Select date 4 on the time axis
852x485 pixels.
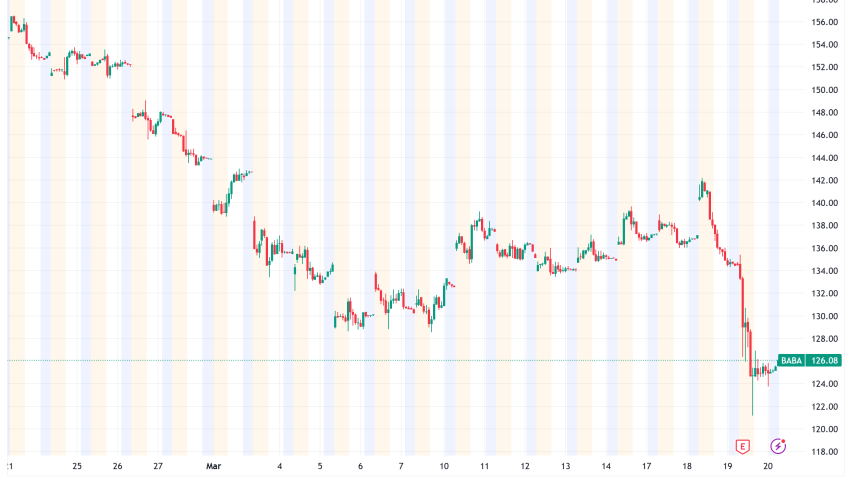coord(280,466)
